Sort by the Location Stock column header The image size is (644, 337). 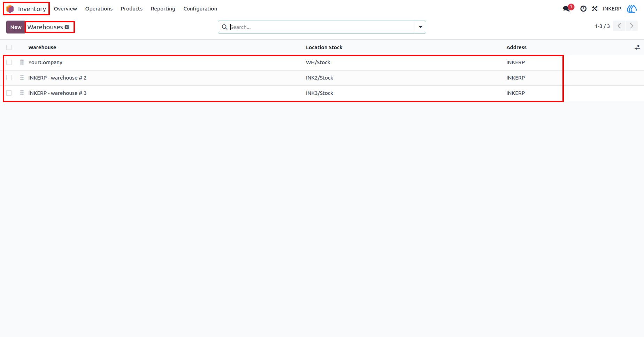[324, 47]
